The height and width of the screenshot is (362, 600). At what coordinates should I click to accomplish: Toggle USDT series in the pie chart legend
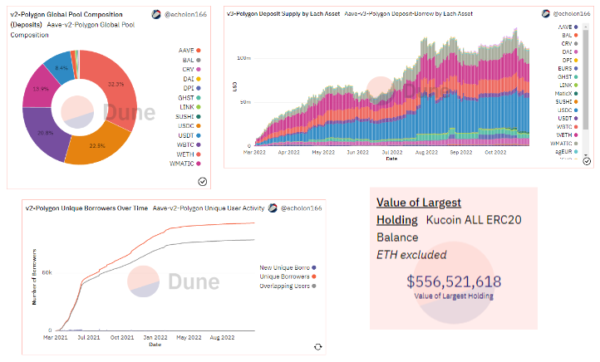tap(189, 135)
